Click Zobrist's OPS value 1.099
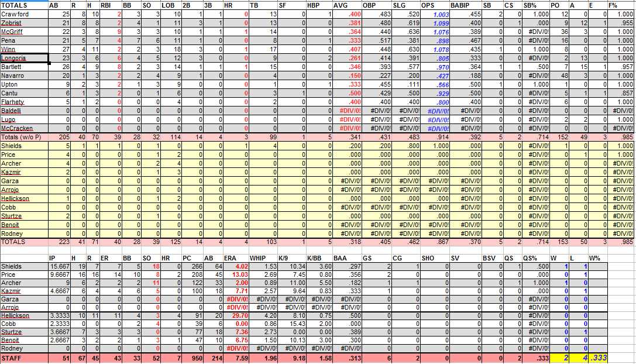Image resolution: width=636 pixels, height=364 pixels. point(435,23)
